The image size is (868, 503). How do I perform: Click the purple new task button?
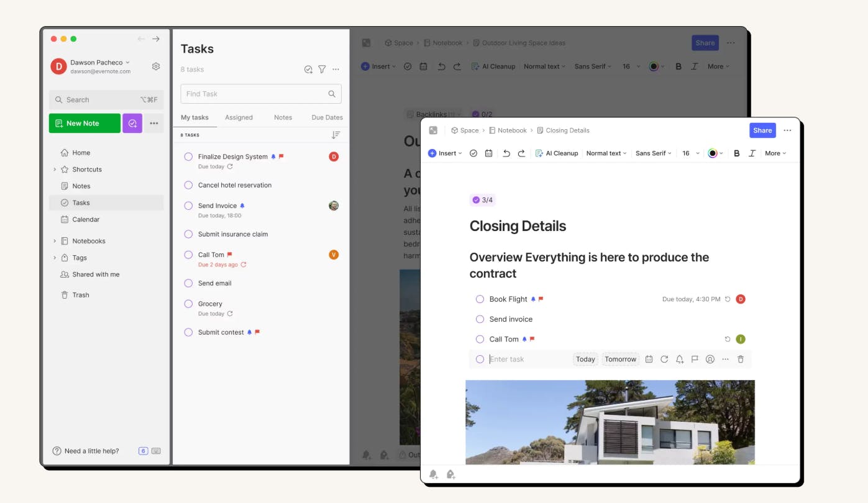pos(132,123)
